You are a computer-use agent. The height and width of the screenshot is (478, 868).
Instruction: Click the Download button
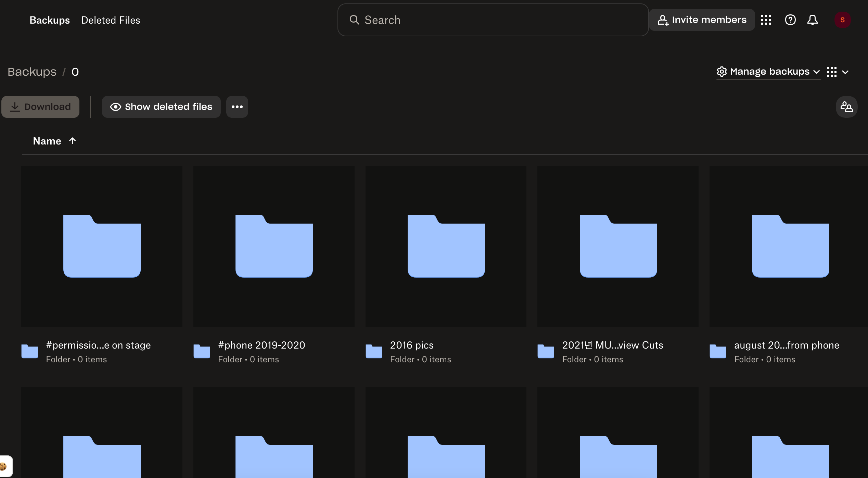click(x=40, y=107)
